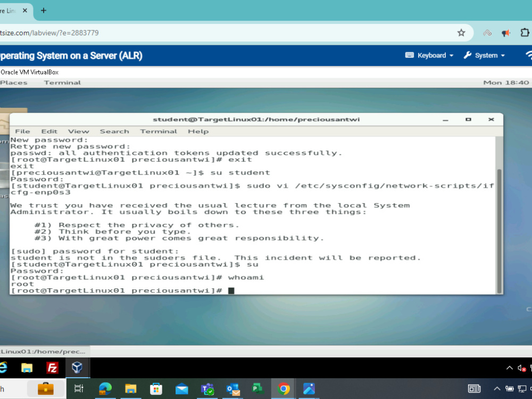Click the battery icon in host tray

(x=509, y=388)
